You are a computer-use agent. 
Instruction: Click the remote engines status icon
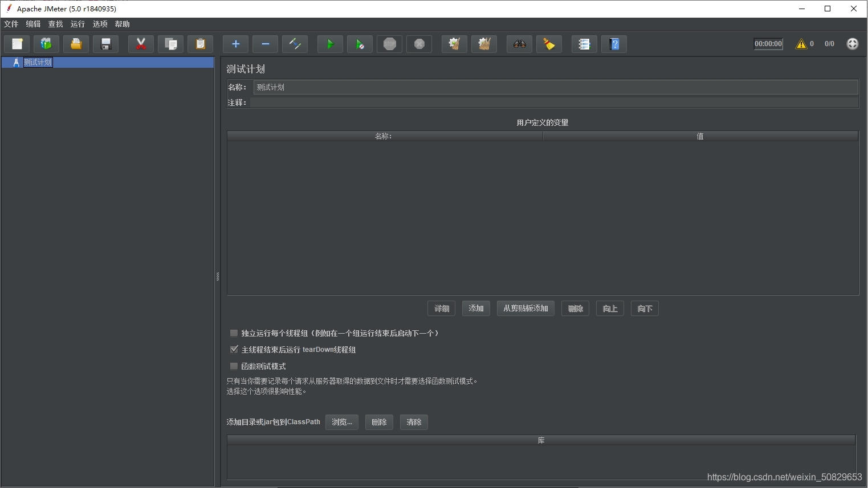[x=852, y=44]
